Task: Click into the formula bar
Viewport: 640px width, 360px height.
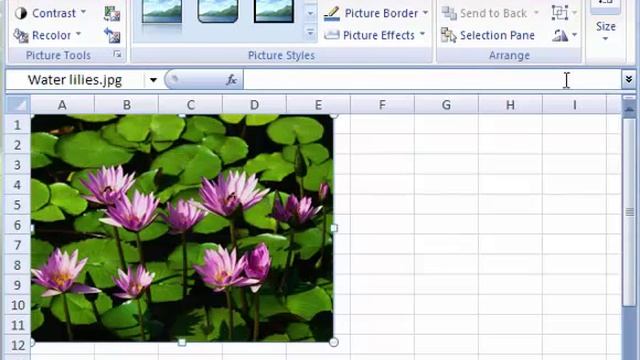Action: 433,80
